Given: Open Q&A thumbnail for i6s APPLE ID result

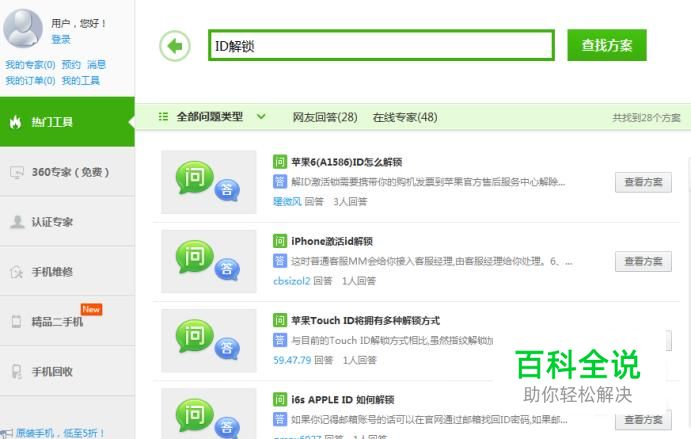Looking at the screenshot, I should pyautogui.click(x=209, y=413).
